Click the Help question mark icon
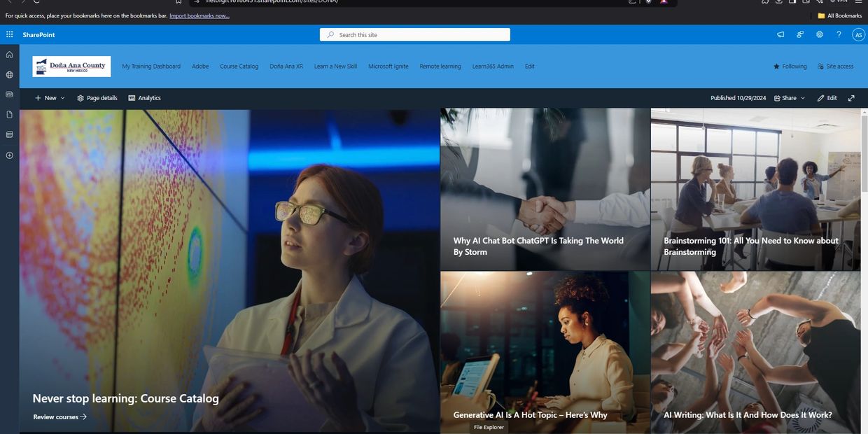Screen dimensions: 868x434 [839, 34]
